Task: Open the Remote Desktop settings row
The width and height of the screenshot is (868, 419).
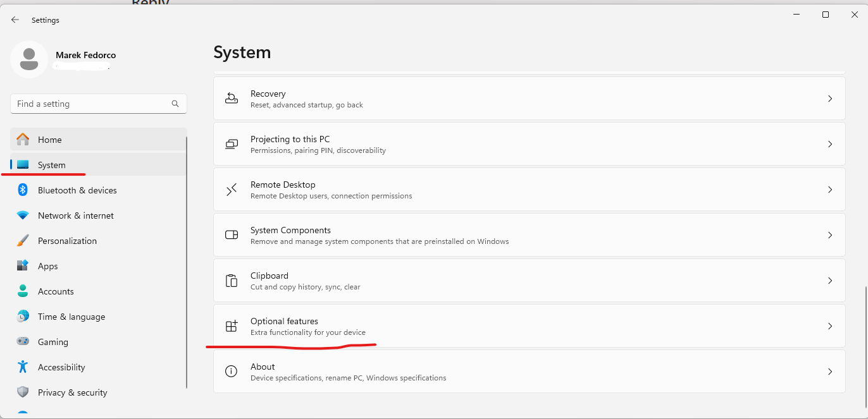Action: (530, 190)
